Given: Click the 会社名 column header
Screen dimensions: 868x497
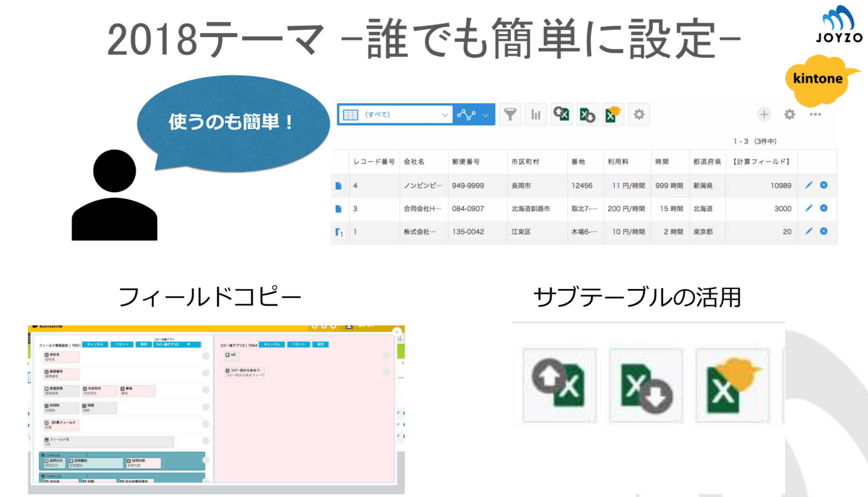Looking at the screenshot, I should (x=414, y=162).
